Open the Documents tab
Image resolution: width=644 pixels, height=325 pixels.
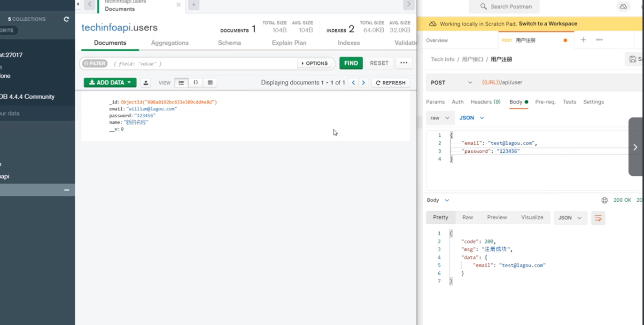pos(110,43)
